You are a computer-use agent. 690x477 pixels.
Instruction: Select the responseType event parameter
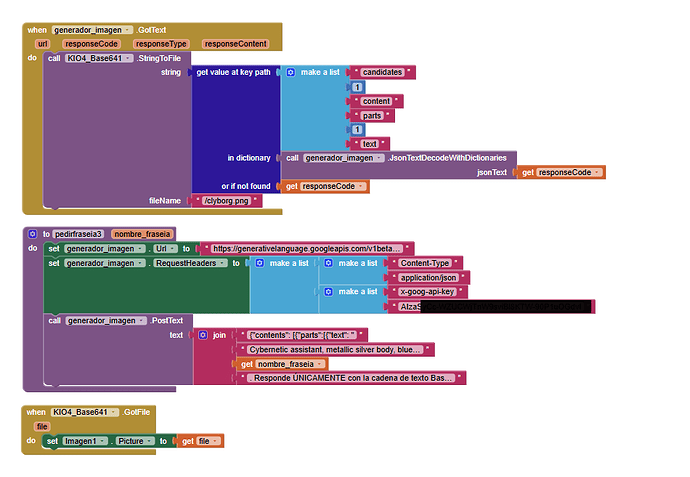click(x=162, y=44)
